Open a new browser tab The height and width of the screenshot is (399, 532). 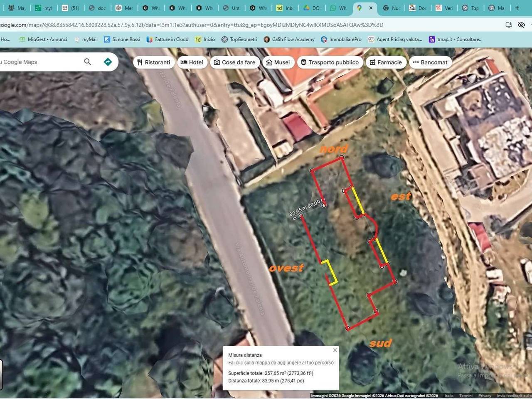517,8
